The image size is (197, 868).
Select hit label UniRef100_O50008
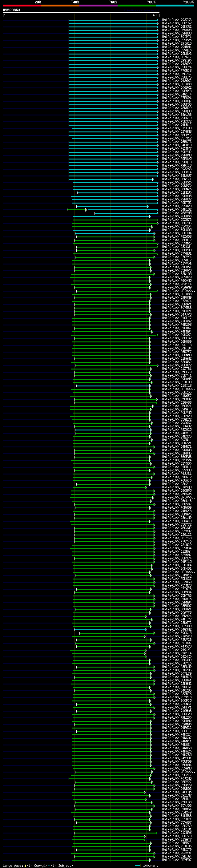177,30
